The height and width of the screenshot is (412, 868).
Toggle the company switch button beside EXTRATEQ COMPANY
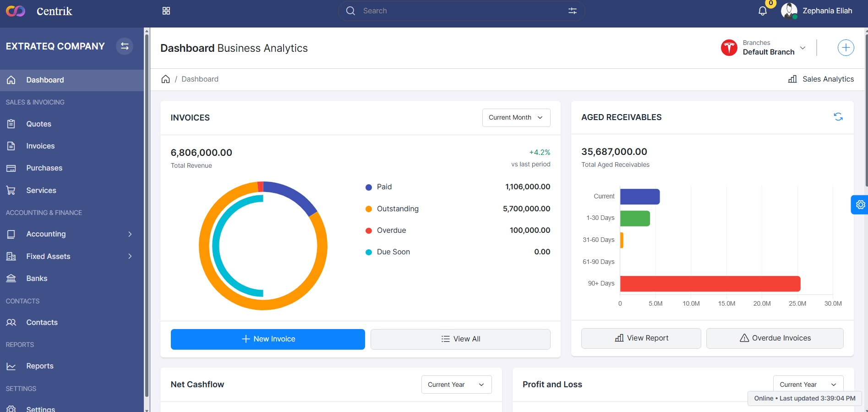click(125, 46)
